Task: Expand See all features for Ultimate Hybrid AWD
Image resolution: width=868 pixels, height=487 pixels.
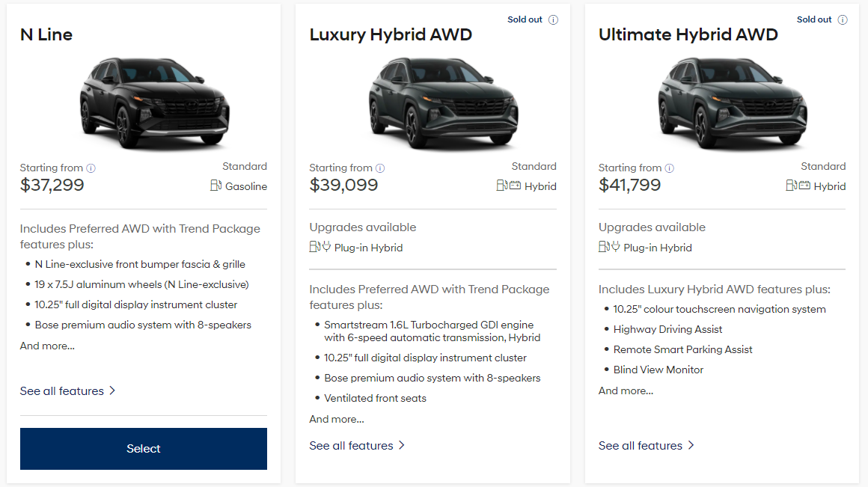Action: [x=647, y=445]
